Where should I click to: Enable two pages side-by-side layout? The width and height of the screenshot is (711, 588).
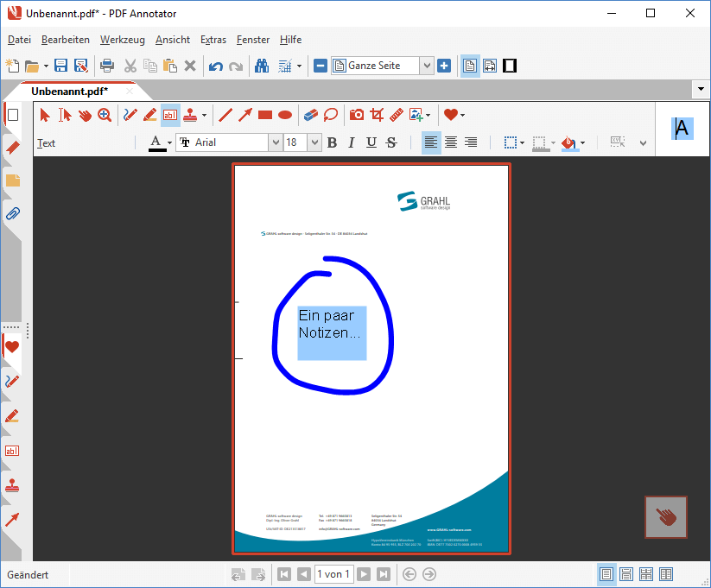tap(666, 574)
